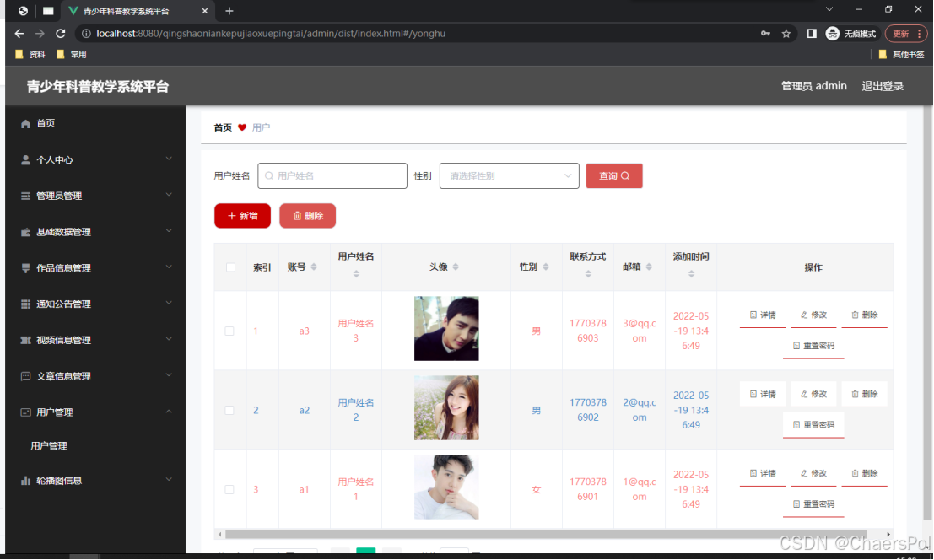Click the 通知公告管理 grid icon
Viewport: 934px width, 560px height.
pos(25,304)
